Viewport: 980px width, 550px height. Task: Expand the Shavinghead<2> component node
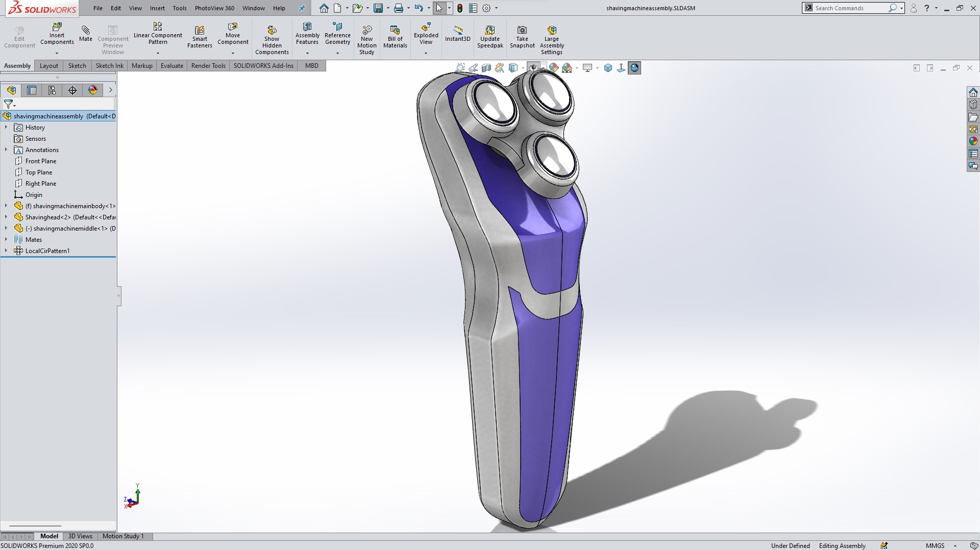6,217
